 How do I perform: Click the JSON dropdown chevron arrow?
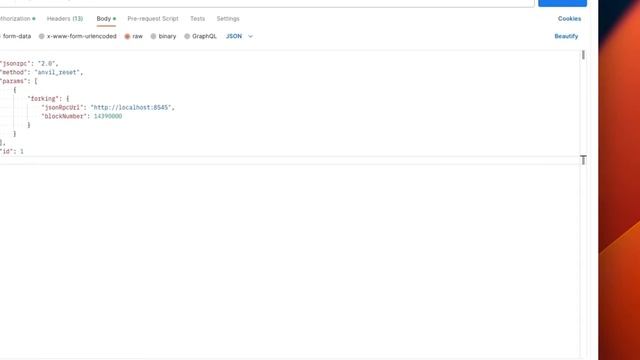click(x=250, y=36)
